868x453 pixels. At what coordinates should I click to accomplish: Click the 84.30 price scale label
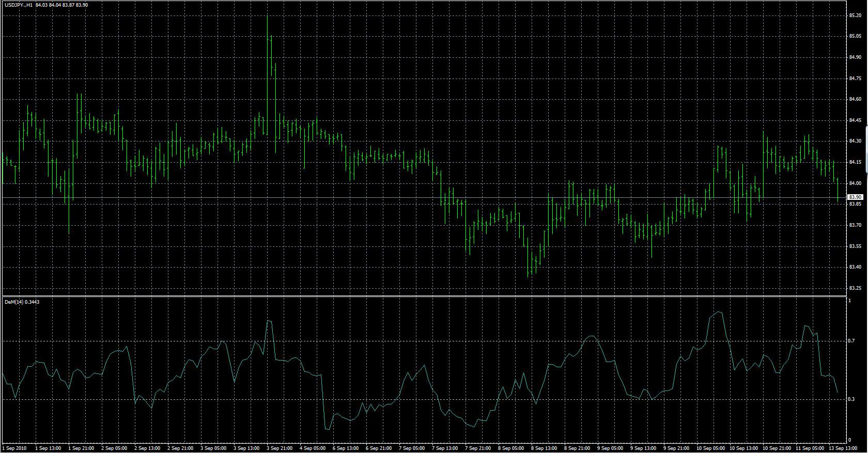pos(855,141)
